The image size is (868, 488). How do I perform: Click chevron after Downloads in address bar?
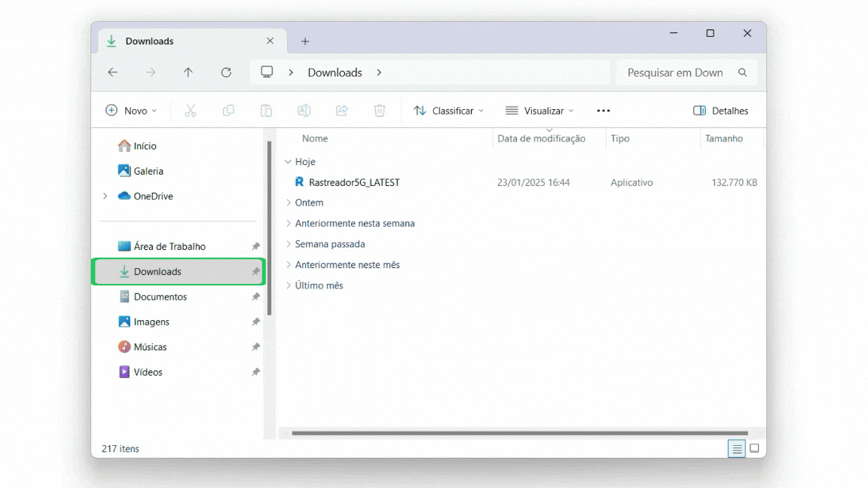pos(379,72)
